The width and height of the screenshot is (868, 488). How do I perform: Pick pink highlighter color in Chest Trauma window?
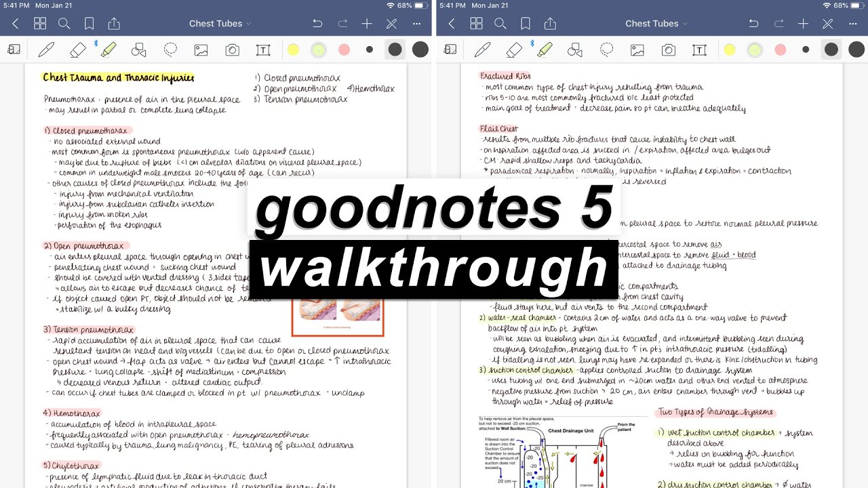(344, 49)
